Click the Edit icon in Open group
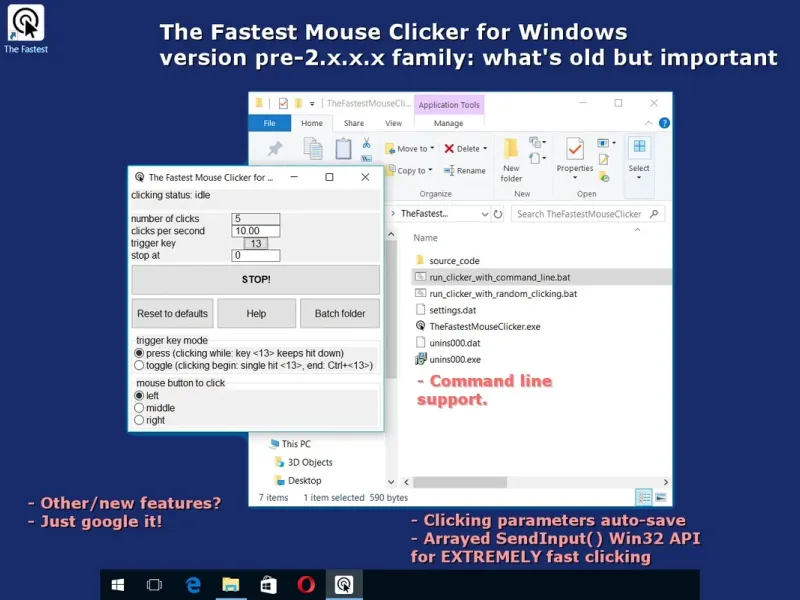Image resolution: width=800 pixels, height=600 pixels. (604, 160)
